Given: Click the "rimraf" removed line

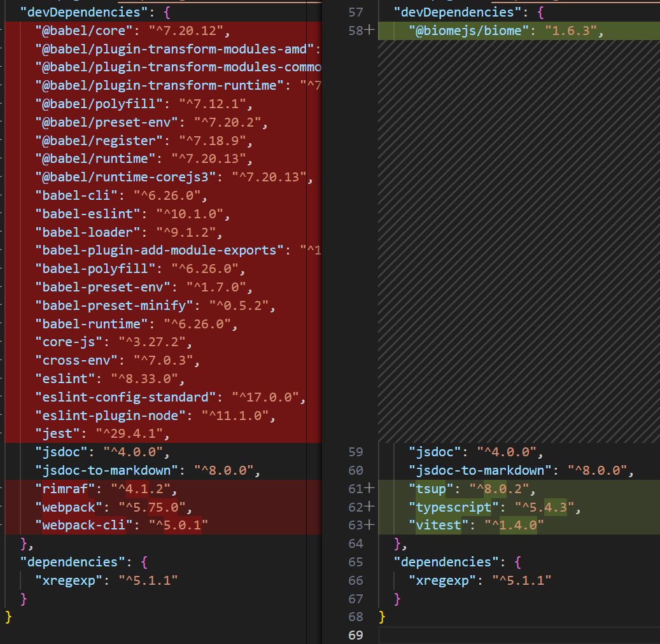Looking at the screenshot, I should click(106, 489).
